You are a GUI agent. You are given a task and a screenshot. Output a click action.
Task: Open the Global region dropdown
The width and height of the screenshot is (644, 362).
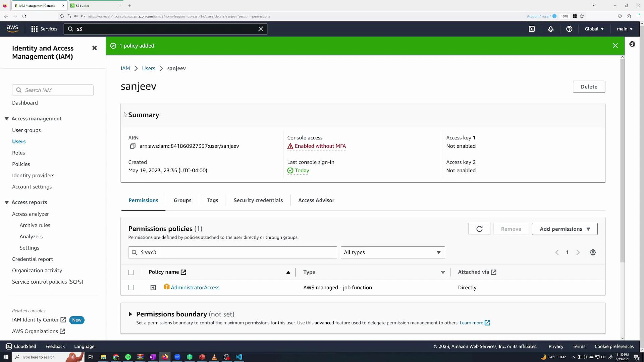[x=594, y=29]
